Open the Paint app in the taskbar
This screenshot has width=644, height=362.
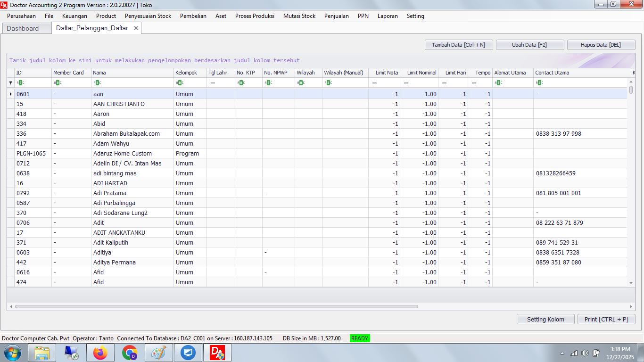(x=158, y=353)
